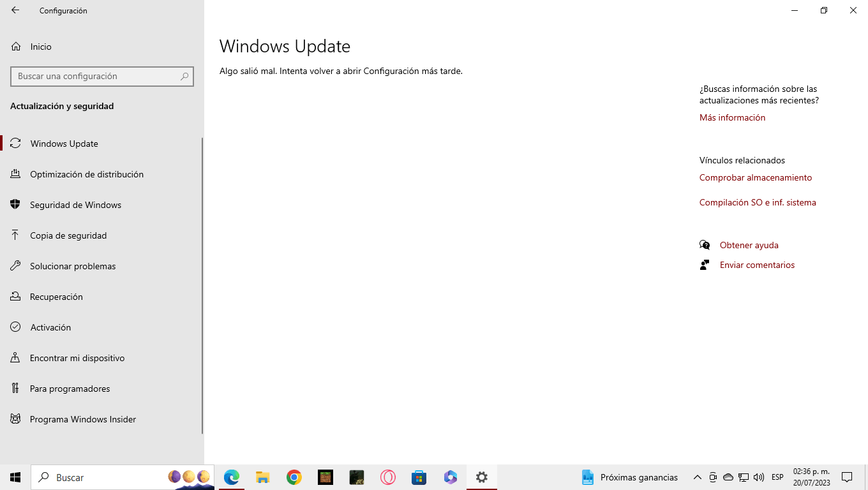Open the network tray icon

[744, 477]
